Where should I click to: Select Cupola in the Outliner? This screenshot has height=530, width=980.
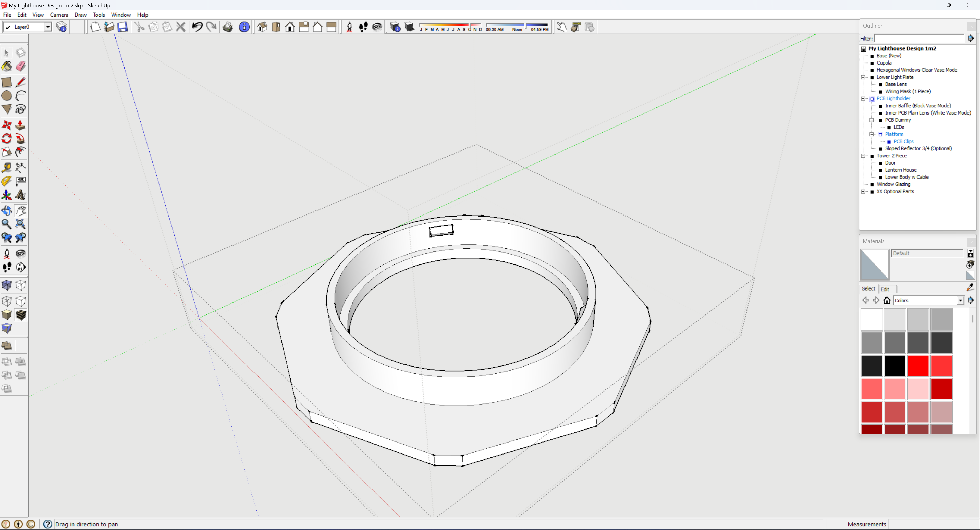tap(884, 63)
